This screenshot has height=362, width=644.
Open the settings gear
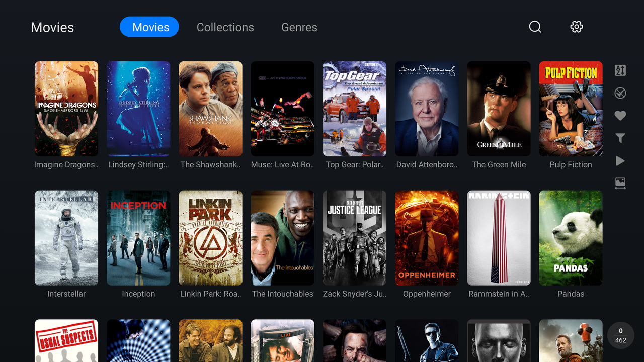[577, 27]
